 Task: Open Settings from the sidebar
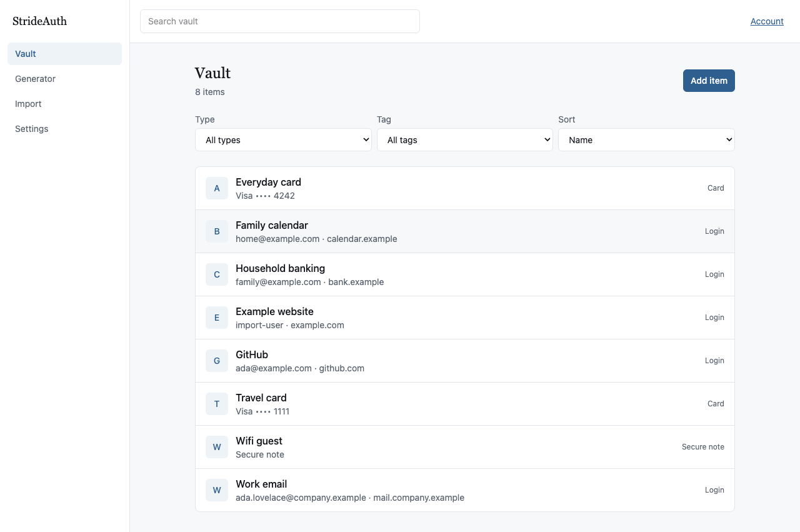(64, 129)
